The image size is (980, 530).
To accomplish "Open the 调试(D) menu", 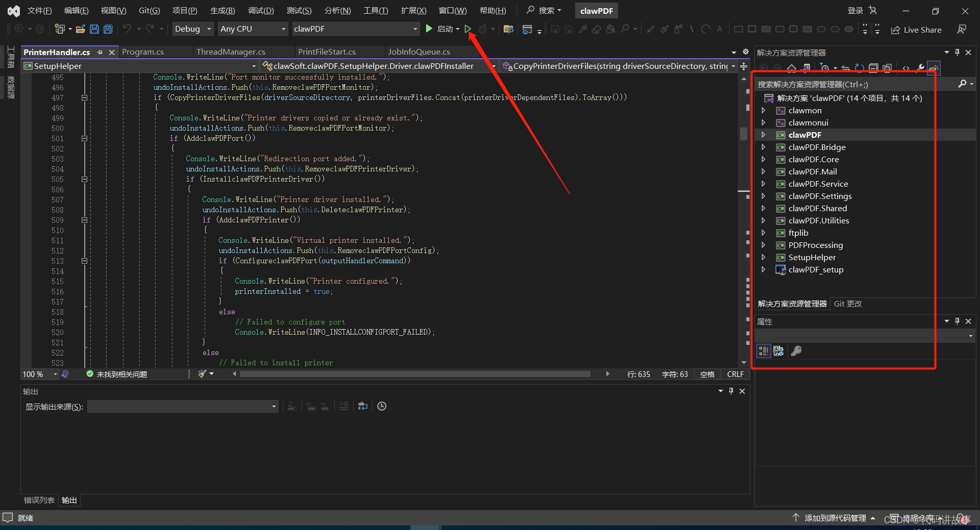I will point(261,11).
